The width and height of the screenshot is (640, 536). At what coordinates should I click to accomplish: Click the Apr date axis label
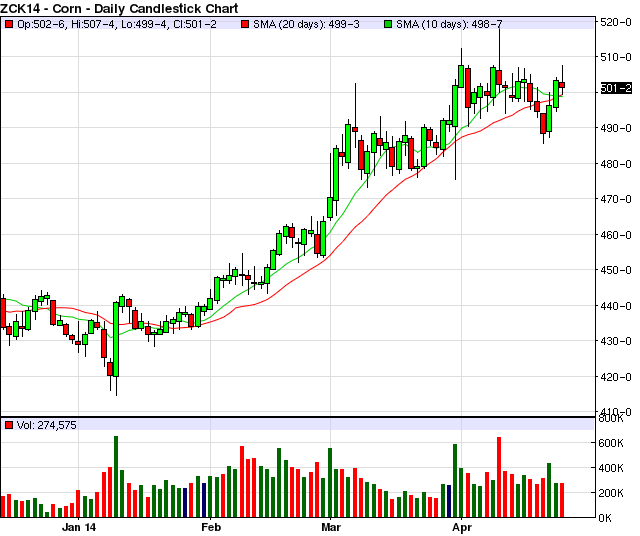462,527
